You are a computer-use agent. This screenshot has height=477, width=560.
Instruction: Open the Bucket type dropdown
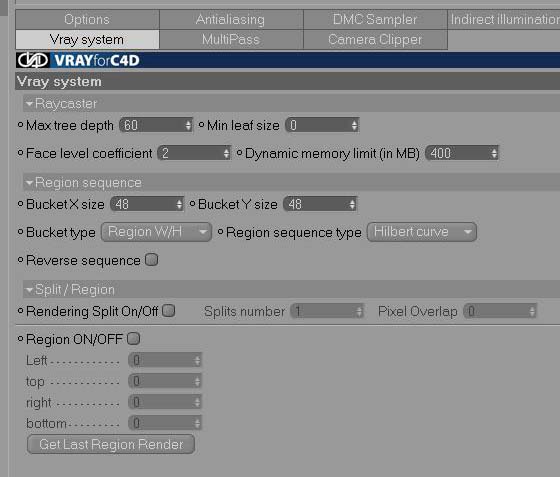click(x=156, y=232)
